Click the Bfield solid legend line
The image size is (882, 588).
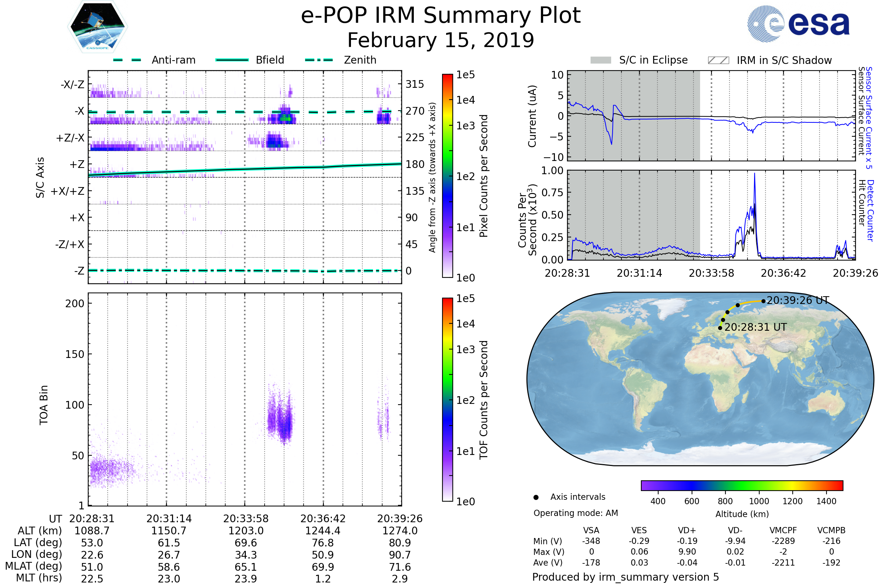click(232, 60)
